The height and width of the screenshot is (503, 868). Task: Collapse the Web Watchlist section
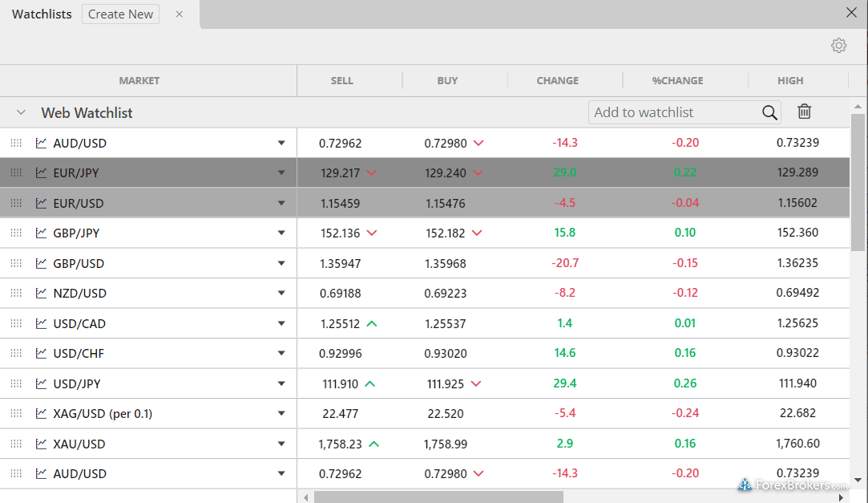(21, 112)
